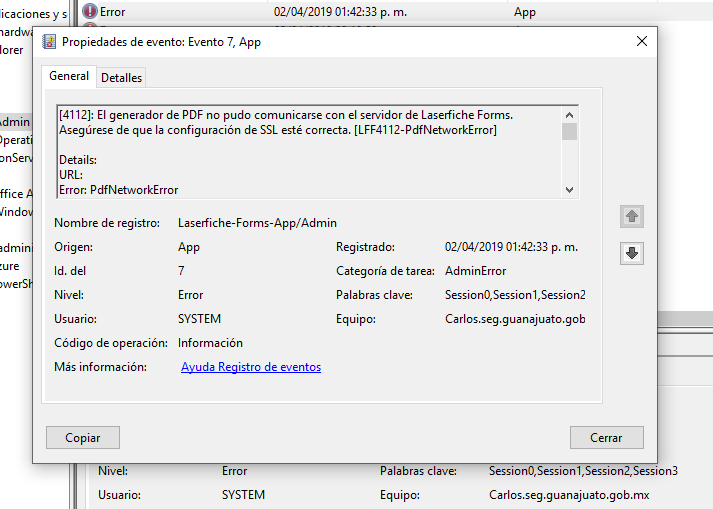713x509 pixels.
Task: Click the Copiar button
Action: click(x=83, y=438)
